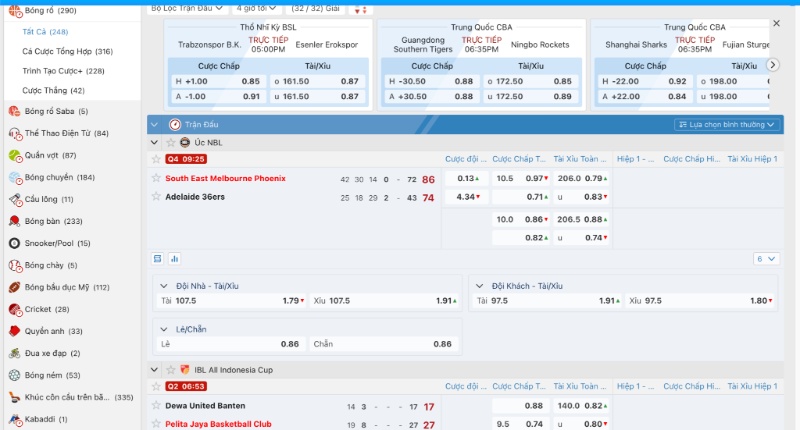Favorite the Úc NBL league

pyautogui.click(x=170, y=142)
